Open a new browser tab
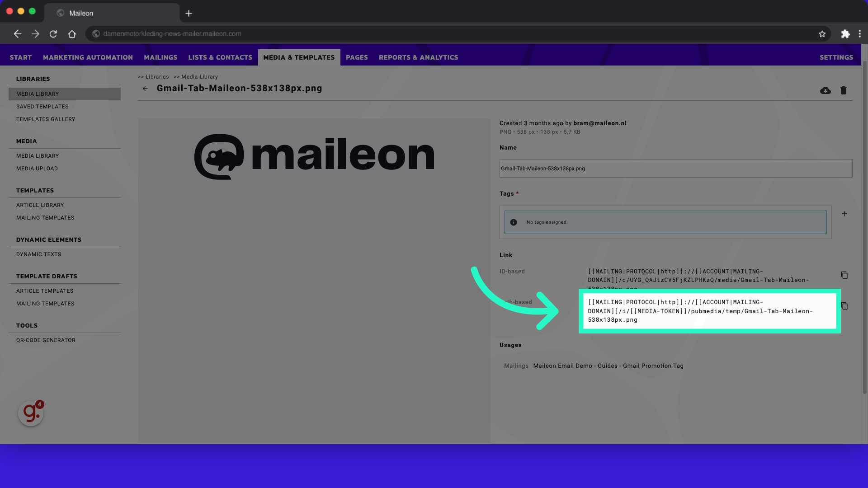 pyautogui.click(x=189, y=14)
